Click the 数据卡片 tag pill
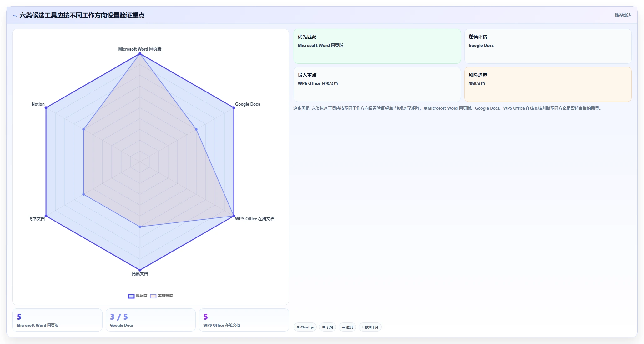 click(370, 327)
